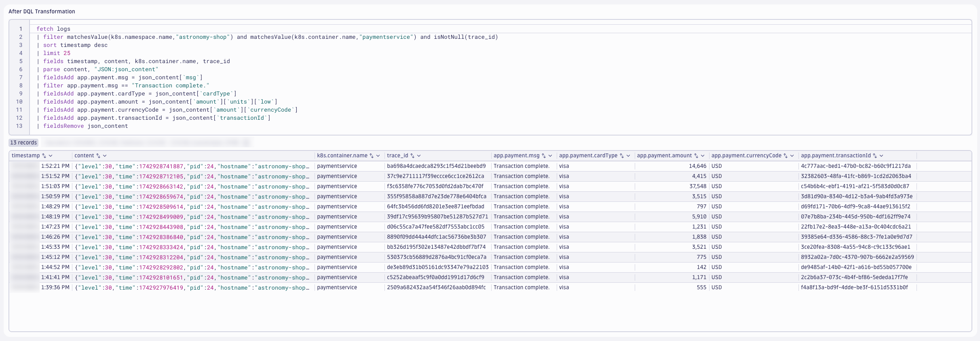Select trace_id 64fc3b456dd6fd8201e3ee871eefbdad
Viewport: 980px width, 341px height.
point(435,207)
